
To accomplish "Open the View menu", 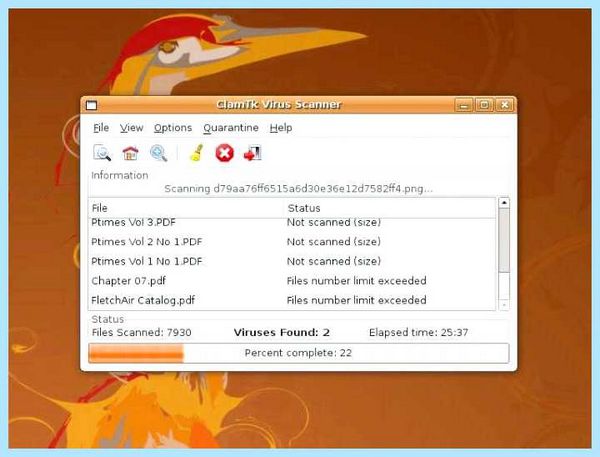I will point(132,128).
